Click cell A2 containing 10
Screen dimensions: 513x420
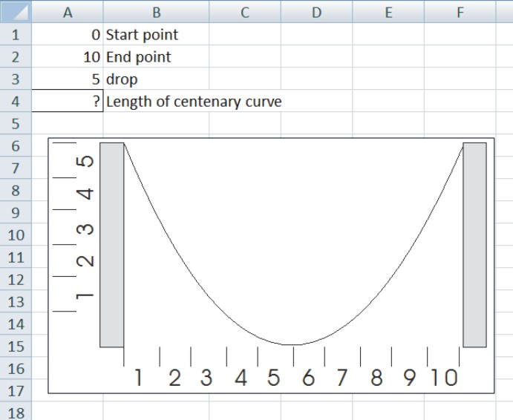68,56
